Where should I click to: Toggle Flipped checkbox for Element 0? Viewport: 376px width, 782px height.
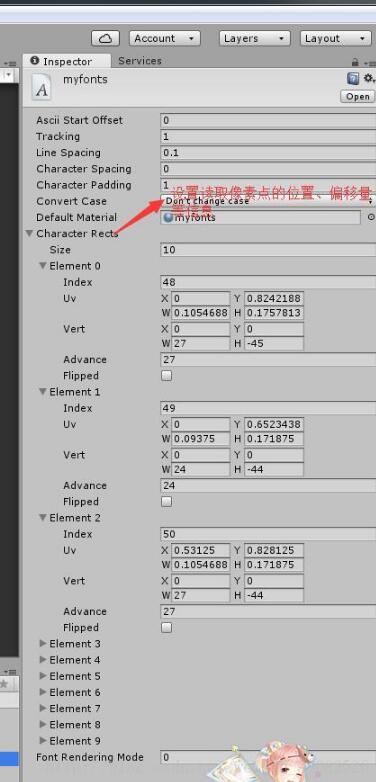click(x=167, y=376)
